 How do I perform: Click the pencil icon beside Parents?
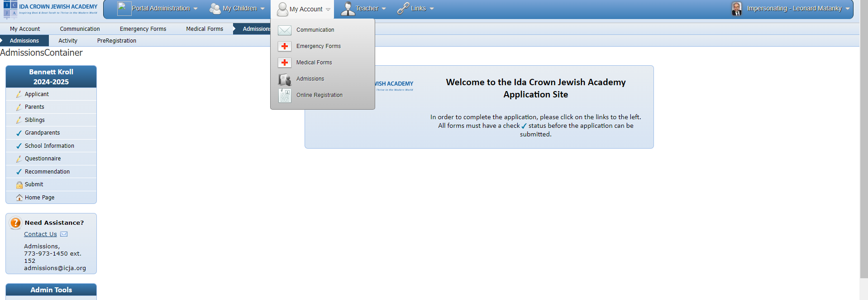coord(19,107)
